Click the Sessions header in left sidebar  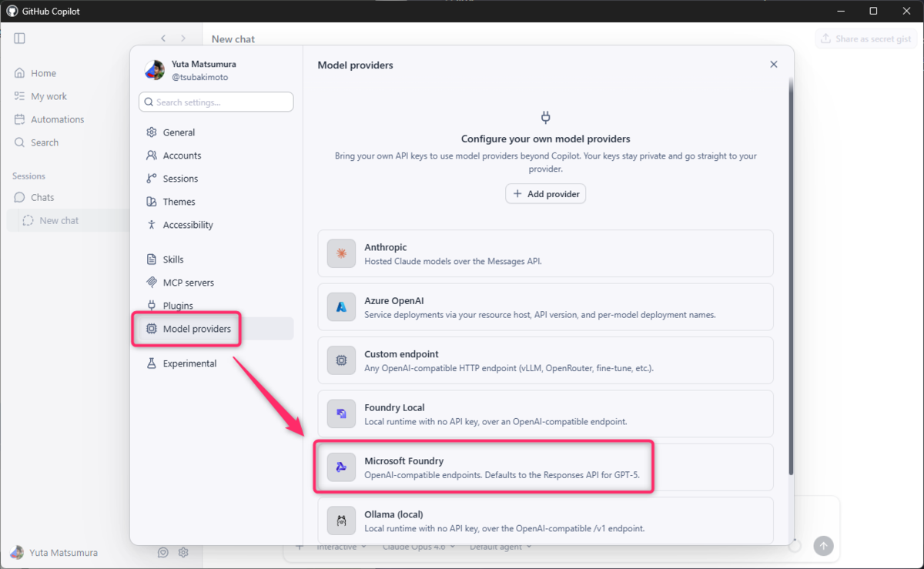(28, 176)
